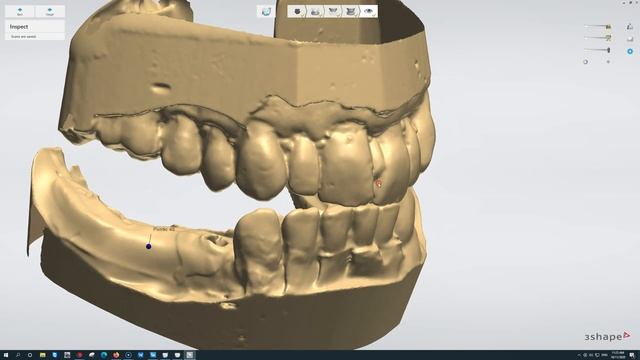Toggle the small ring icon below the sliders
The height and width of the screenshot is (360, 640).
(586, 62)
